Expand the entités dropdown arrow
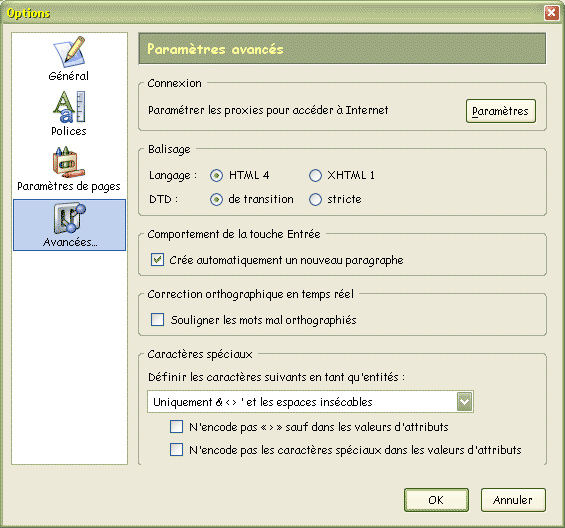The height and width of the screenshot is (528, 565). [464, 401]
